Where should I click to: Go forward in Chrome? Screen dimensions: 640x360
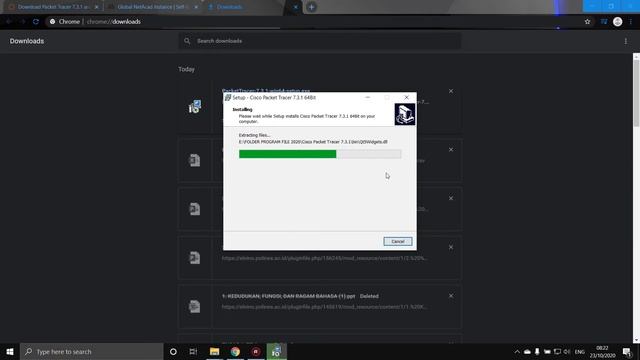(22, 22)
